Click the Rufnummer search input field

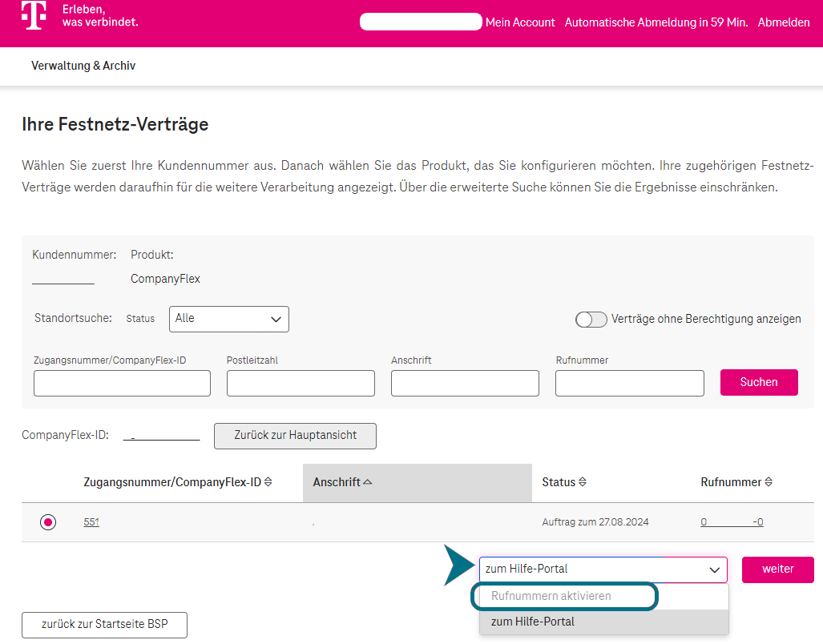(x=629, y=384)
